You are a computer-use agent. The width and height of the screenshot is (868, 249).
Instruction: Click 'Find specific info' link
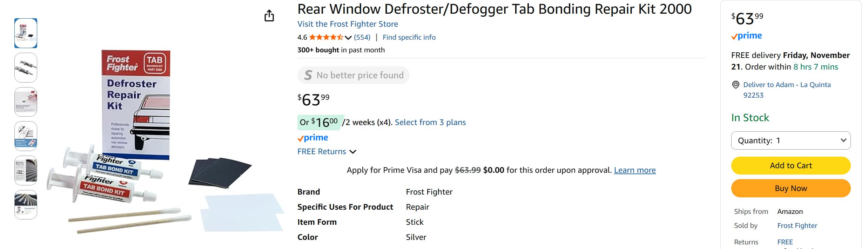409,37
